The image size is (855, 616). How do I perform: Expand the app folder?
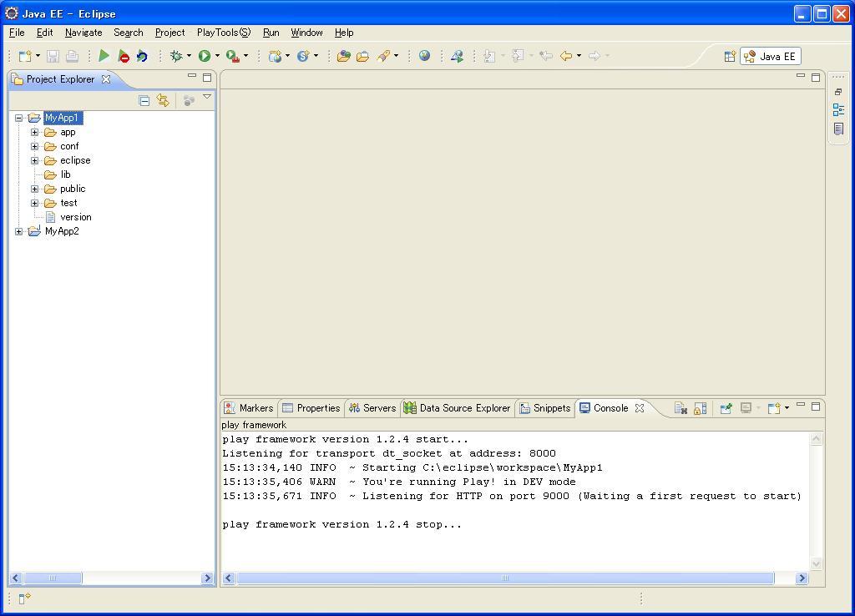(x=34, y=132)
